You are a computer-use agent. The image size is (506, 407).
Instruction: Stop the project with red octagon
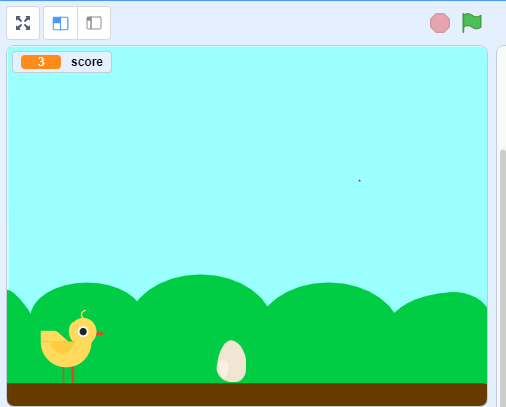[x=440, y=23]
